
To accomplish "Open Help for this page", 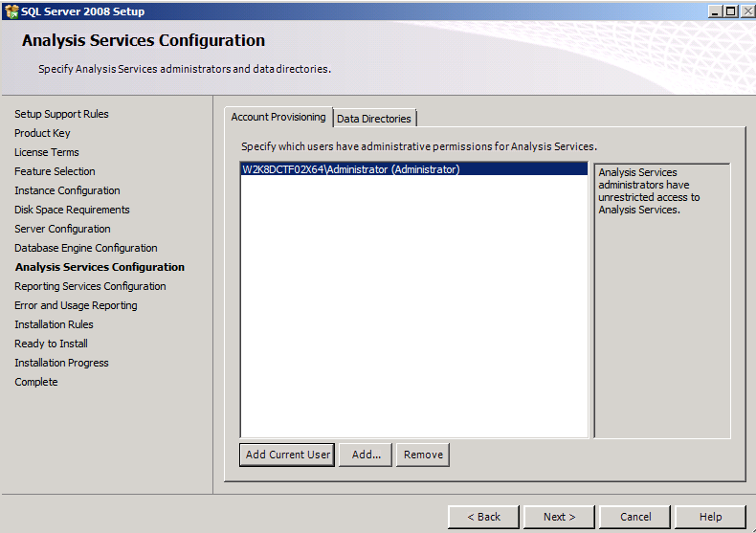I will pyautogui.click(x=711, y=517).
